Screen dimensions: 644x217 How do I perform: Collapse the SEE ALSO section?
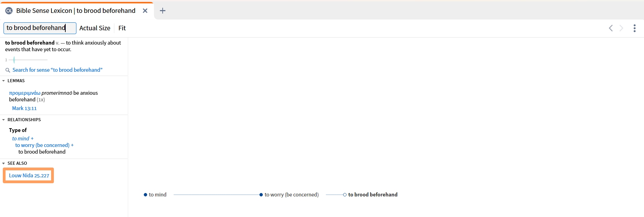click(3, 163)
